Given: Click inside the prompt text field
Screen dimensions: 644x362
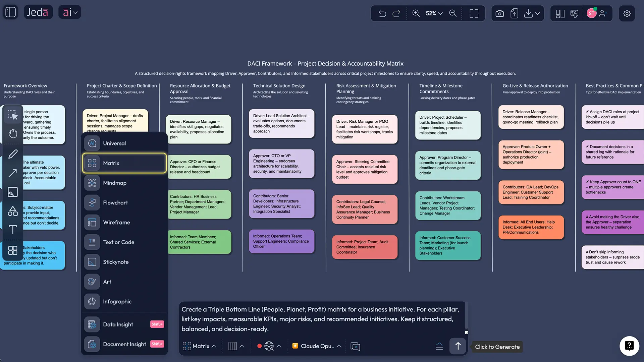Looking at the screenshot, I should [x=322, y=319].
